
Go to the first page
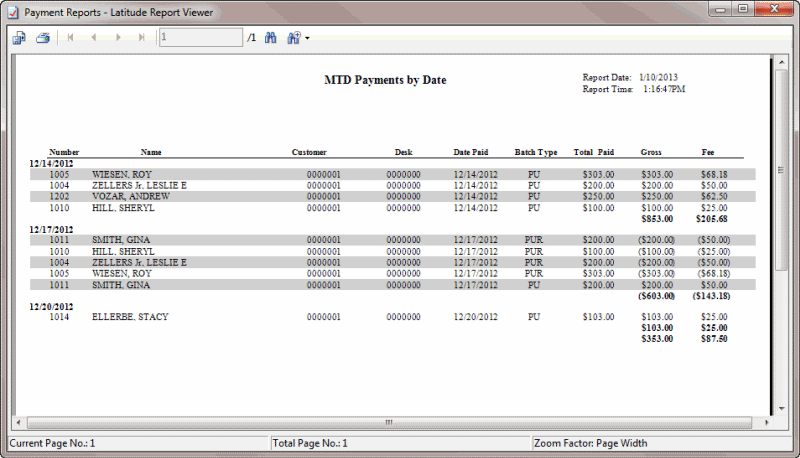[71, 38]
